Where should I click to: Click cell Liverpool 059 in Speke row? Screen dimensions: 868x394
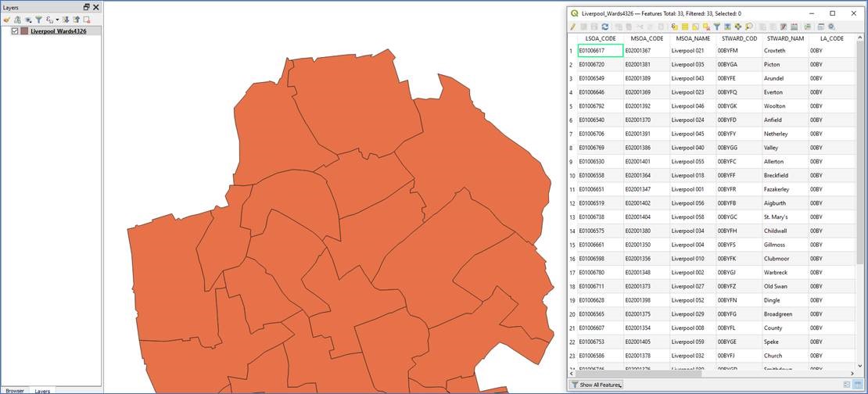[693, 342]
